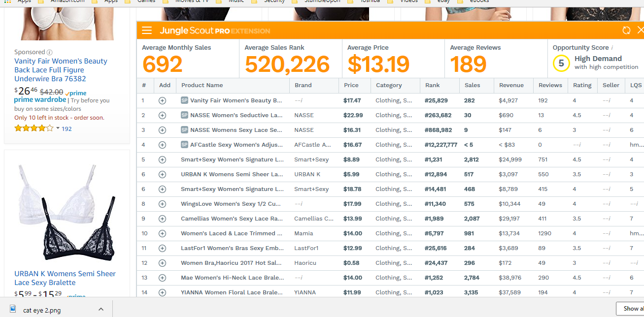Click the Average Monthly Sales value 692
This screenshot has width=644, height=317.
(x=163, y=64)
